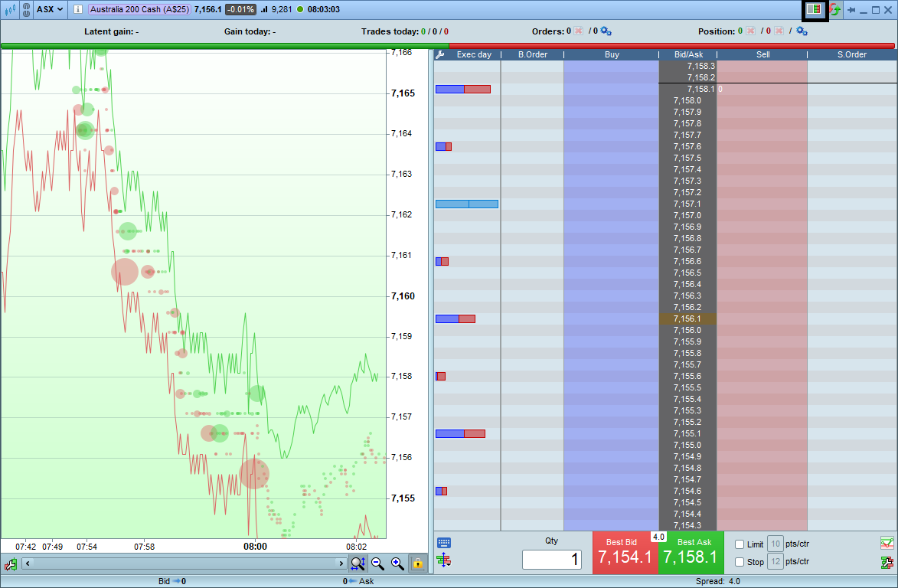
Task: Open the candlestick chart icon in title bar
Action: tap(10, 10)
